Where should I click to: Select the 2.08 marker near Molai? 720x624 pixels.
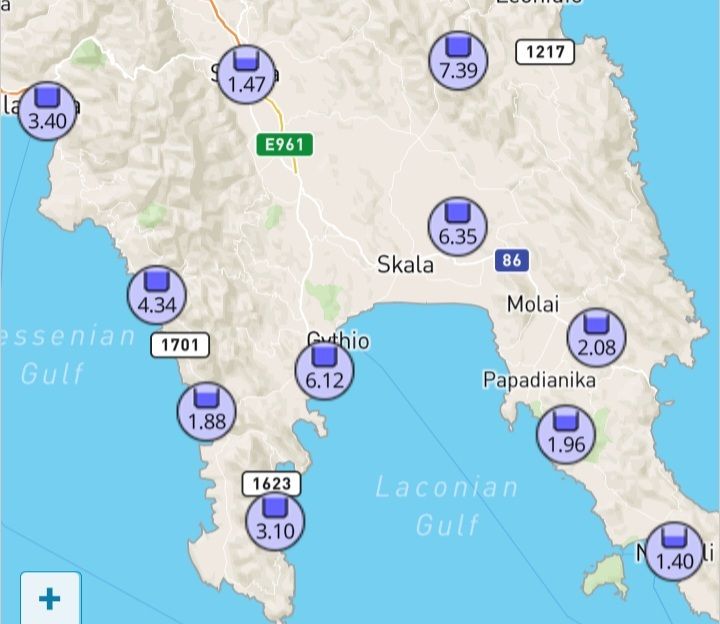coord(596,337)
